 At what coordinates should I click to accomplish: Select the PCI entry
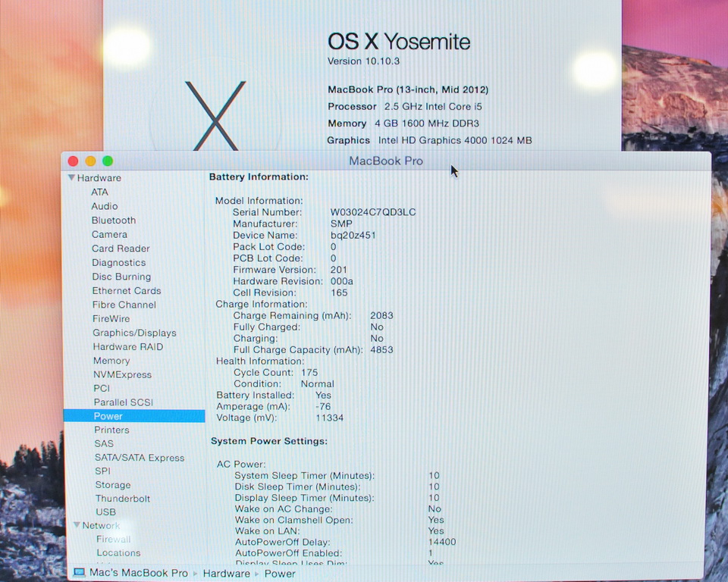click(102, 389)
